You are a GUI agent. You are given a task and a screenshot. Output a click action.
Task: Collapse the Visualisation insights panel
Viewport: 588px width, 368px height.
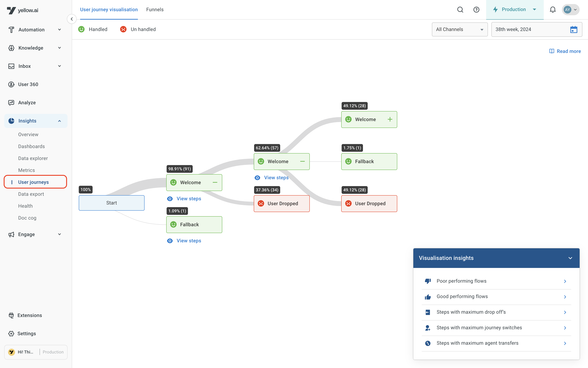(x=570, y=258)
